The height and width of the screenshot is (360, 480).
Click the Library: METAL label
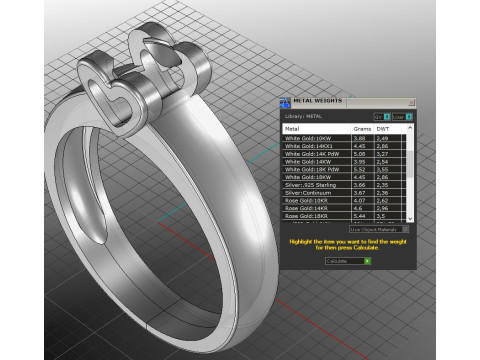[x=303, y=116]
